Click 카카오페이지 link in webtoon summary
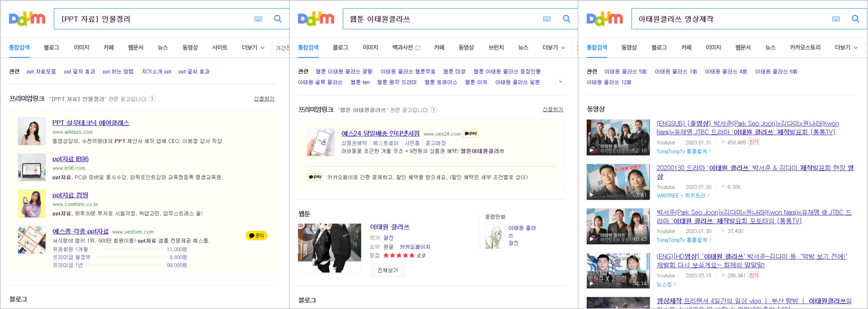This screenshot has width=868, height=309. tap(415, 247)
